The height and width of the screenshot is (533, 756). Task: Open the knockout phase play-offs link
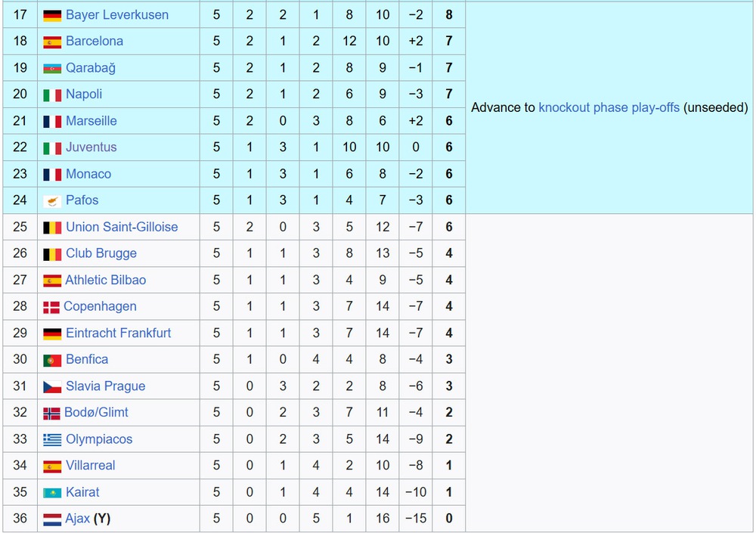pos(609,107)
